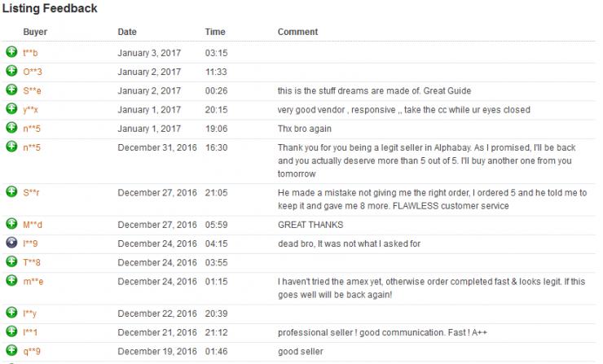Click the green positive icon beside O**3
Viewport: 603px width, 364px height.
click(x=11, y=71)
